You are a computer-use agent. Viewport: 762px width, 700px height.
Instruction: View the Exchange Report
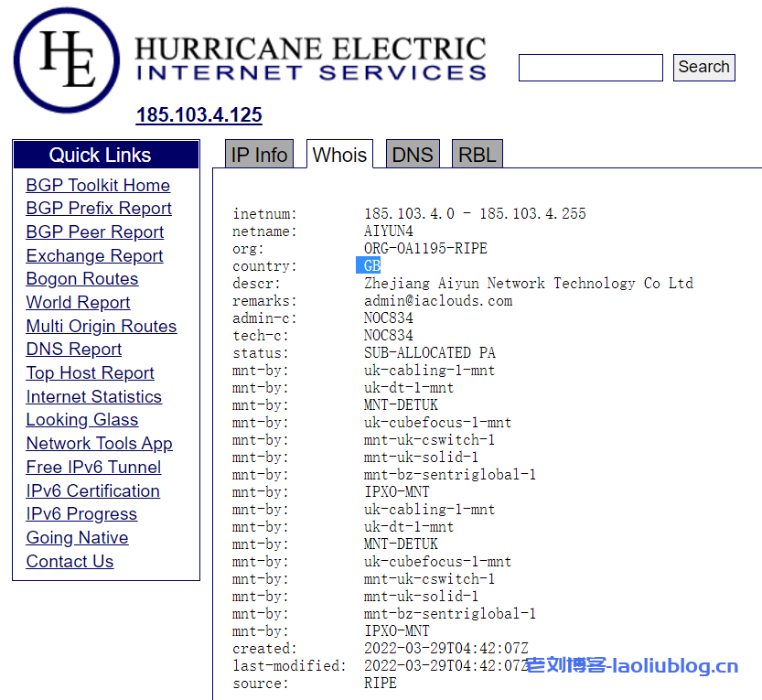tap(94, 256)
